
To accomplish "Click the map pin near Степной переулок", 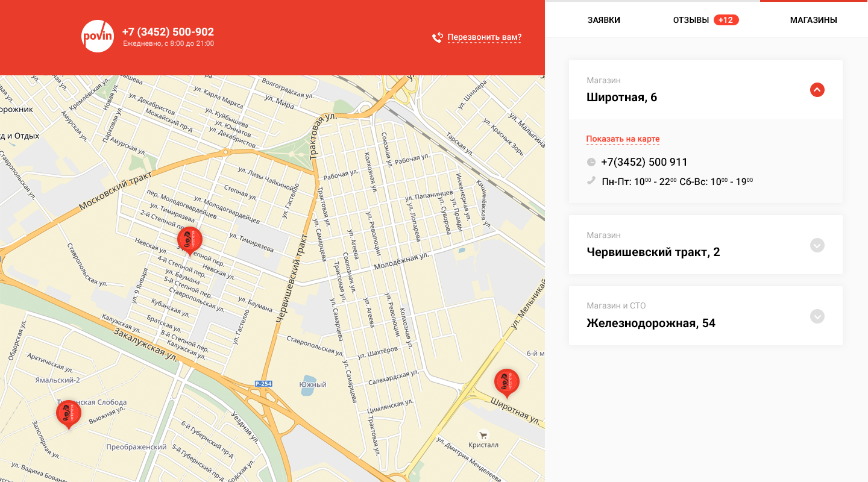I will coord(190,242).
